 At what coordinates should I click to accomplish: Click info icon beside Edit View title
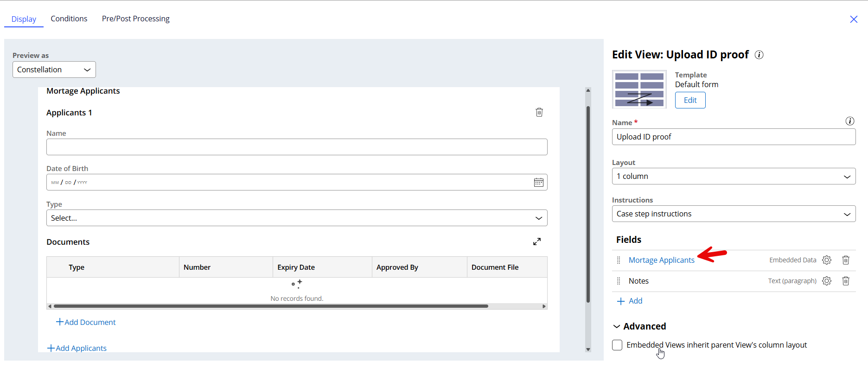[x=759, y=55]
